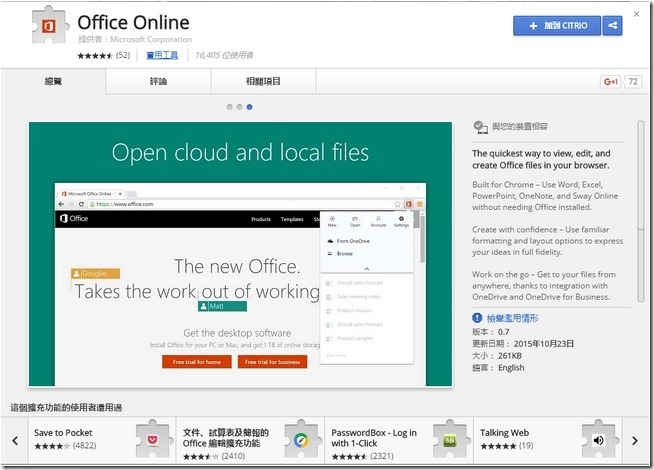Click the Products menu in Office header

(x=261, y=219)
